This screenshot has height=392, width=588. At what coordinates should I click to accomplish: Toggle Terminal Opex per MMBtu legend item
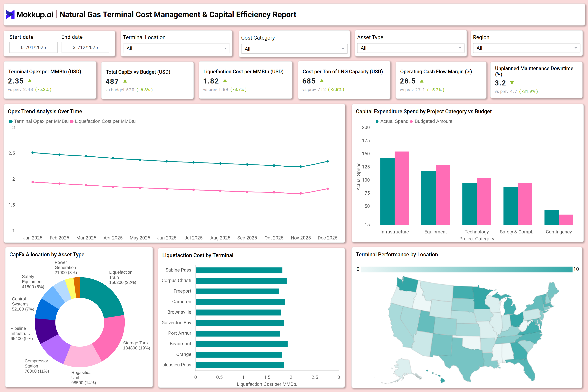pyautogui.click(x=39, y=121)
